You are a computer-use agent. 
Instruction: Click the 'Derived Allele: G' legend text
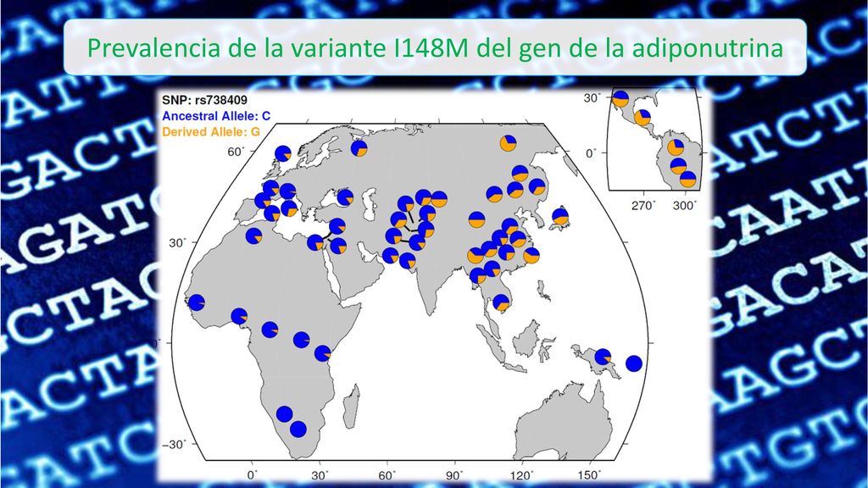(210, 131)
